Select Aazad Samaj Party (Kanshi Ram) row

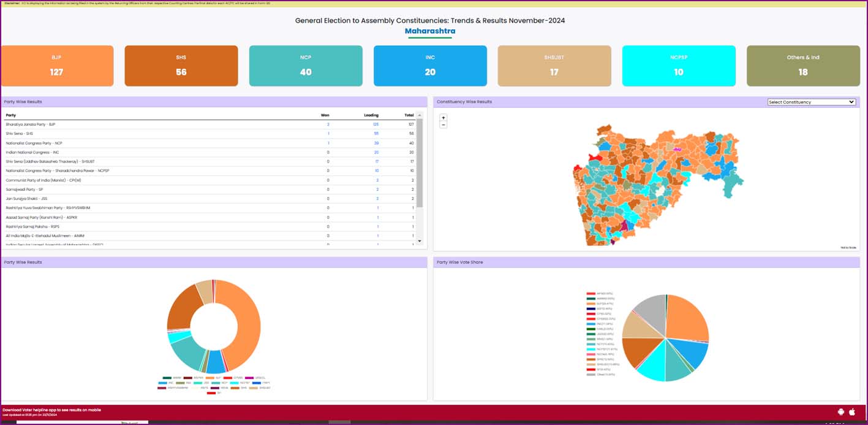coord(210,217)
